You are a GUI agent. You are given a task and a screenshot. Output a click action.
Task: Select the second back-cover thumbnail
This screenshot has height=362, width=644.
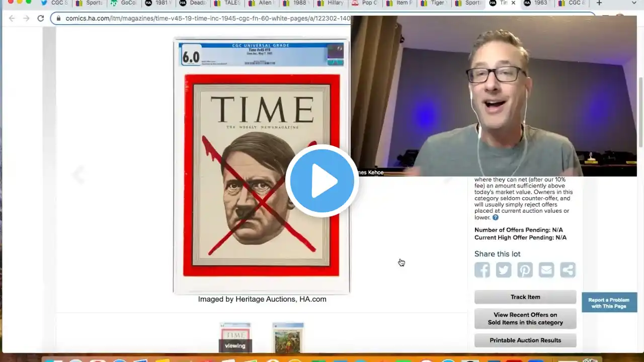[x=288, y=337]
